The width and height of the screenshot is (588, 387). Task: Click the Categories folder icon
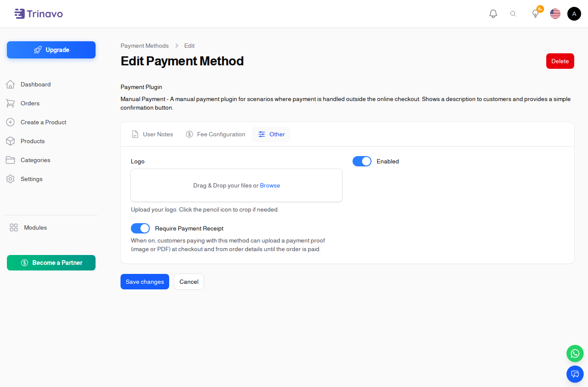10,160
